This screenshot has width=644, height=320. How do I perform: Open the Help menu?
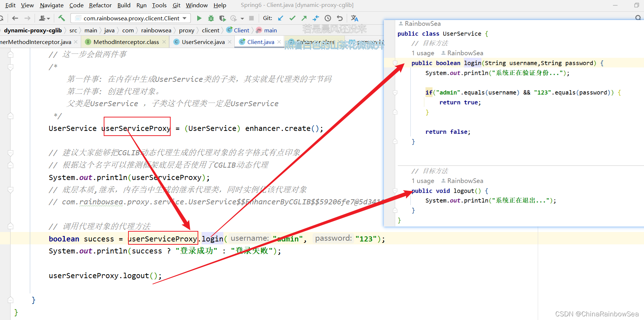[220, 5]
